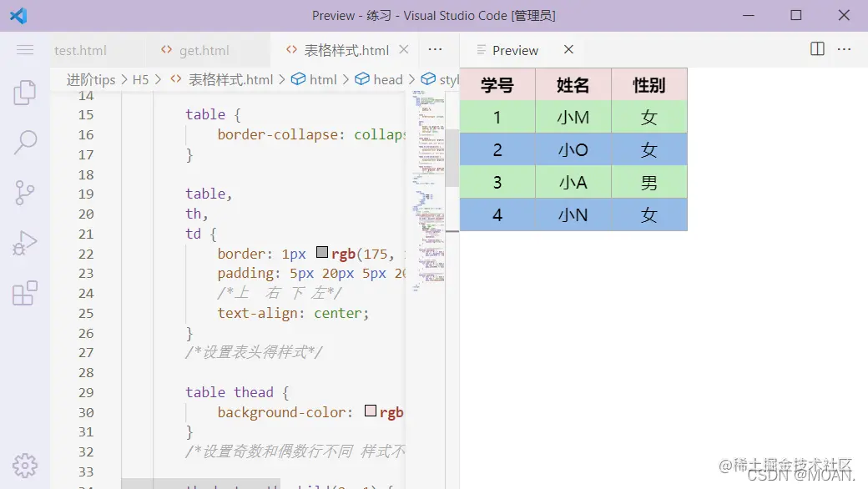Click line number 15 in the gutter

point(86,115)
